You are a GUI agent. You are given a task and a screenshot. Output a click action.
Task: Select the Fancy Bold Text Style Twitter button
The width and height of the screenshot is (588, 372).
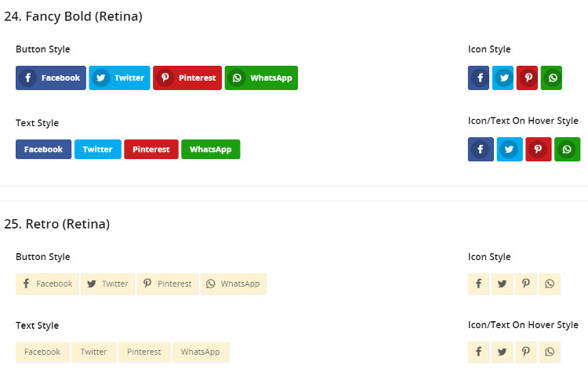coord(98,149)
